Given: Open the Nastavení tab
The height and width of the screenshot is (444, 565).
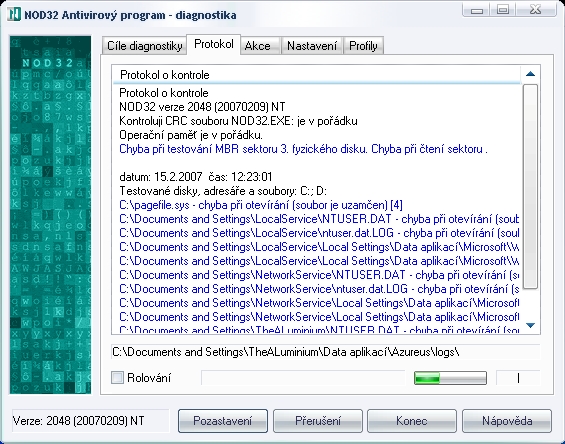Looking at the screenshot, I should click(x=312, y=46).
